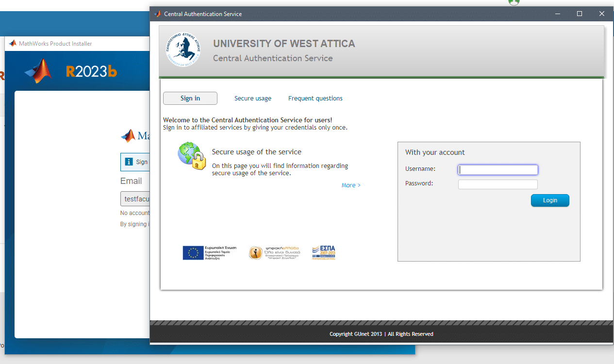614x364 pixels.
Task: Focus the Password input field
Action: (x=498, y=184)
